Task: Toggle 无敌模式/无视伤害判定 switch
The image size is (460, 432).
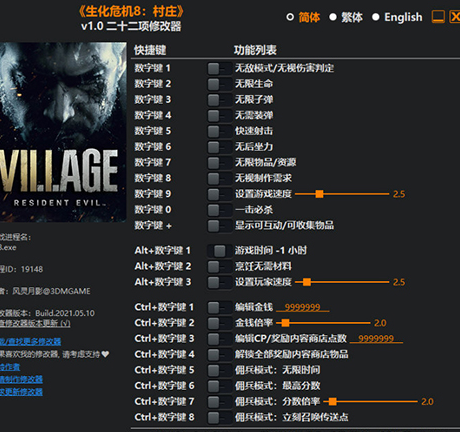Action: (x=219, y=69)
